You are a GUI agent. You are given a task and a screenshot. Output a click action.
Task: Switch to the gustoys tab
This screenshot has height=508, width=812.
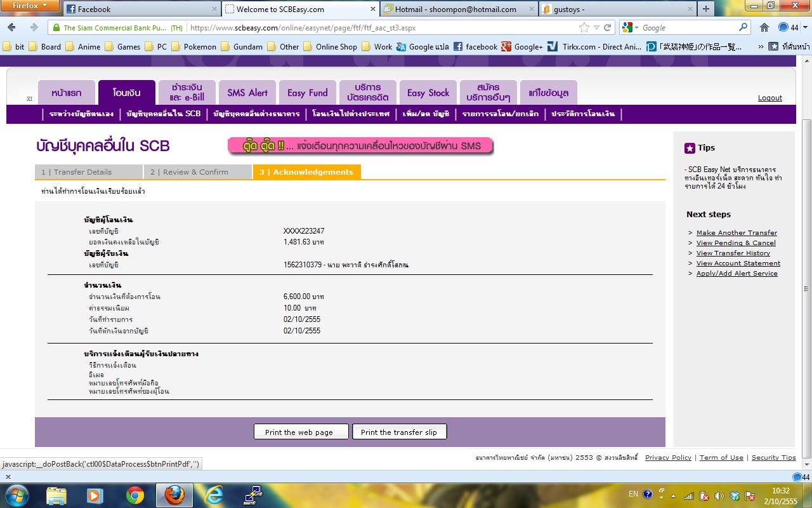(x=617, y=9)
